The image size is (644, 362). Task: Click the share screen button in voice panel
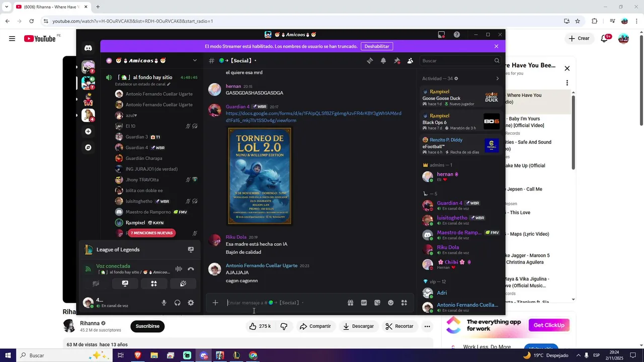125,284
